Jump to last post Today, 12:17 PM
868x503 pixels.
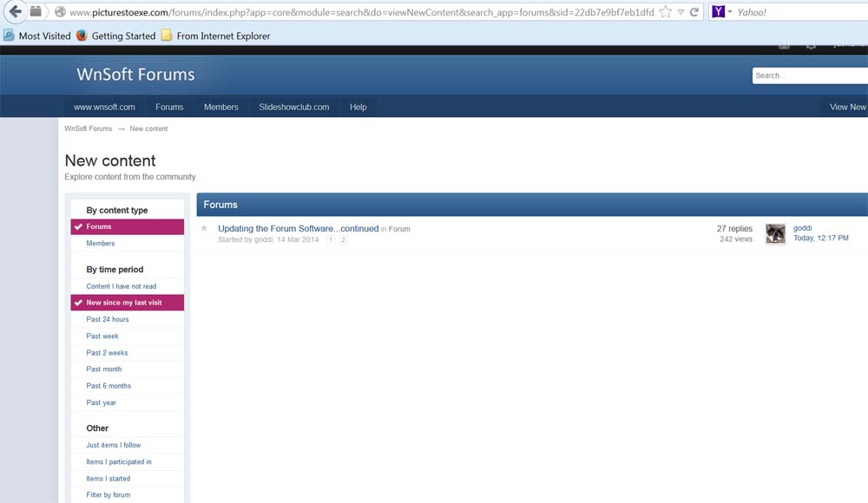point(820,238)
